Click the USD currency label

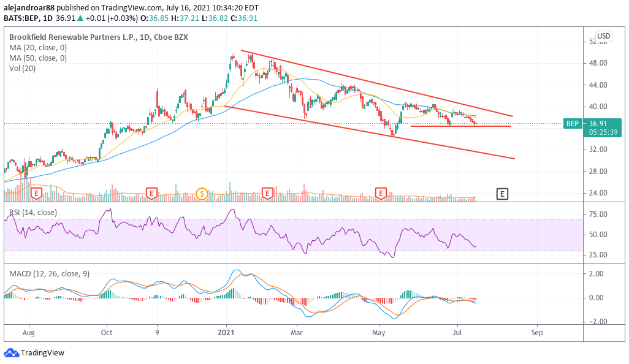click(x=603, y=36)
